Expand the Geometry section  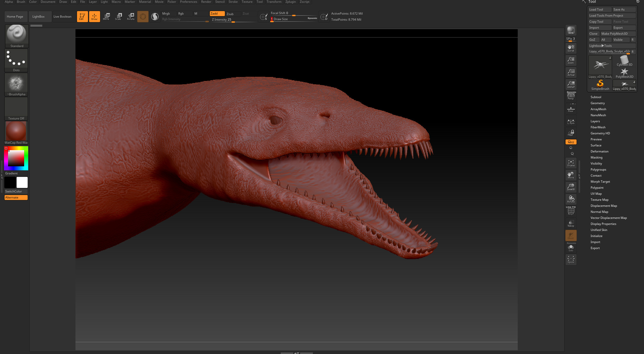597,103
